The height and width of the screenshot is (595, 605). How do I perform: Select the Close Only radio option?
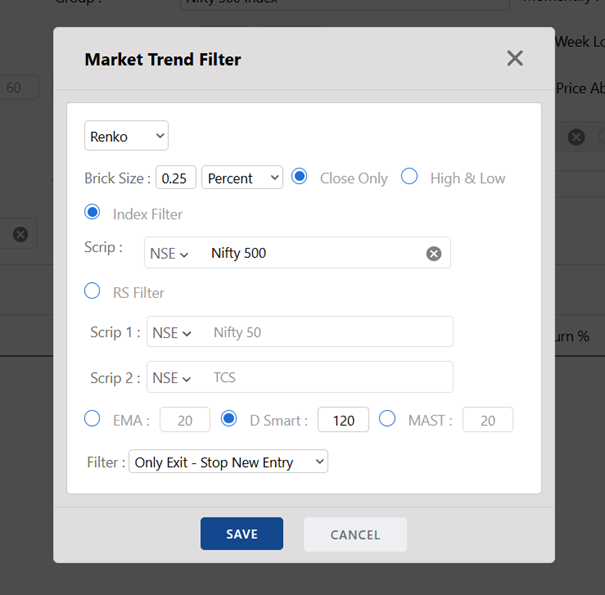pos(299,176)
